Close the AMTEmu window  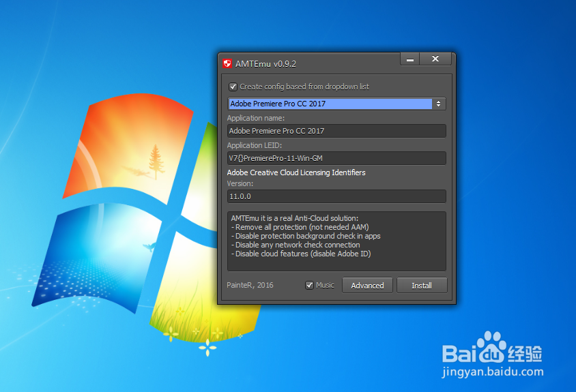click(x=435, y=59)
